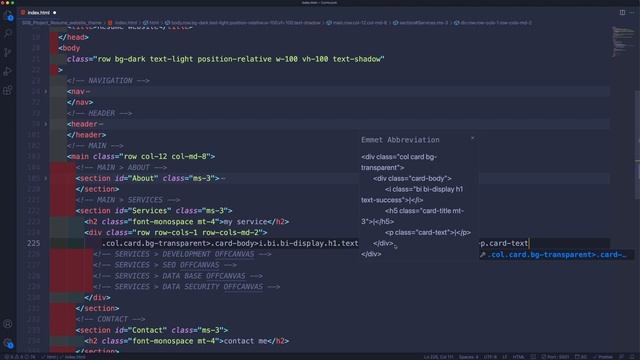
Task: Change indentation via Spaces: 4 status
Action: point(468,357)
